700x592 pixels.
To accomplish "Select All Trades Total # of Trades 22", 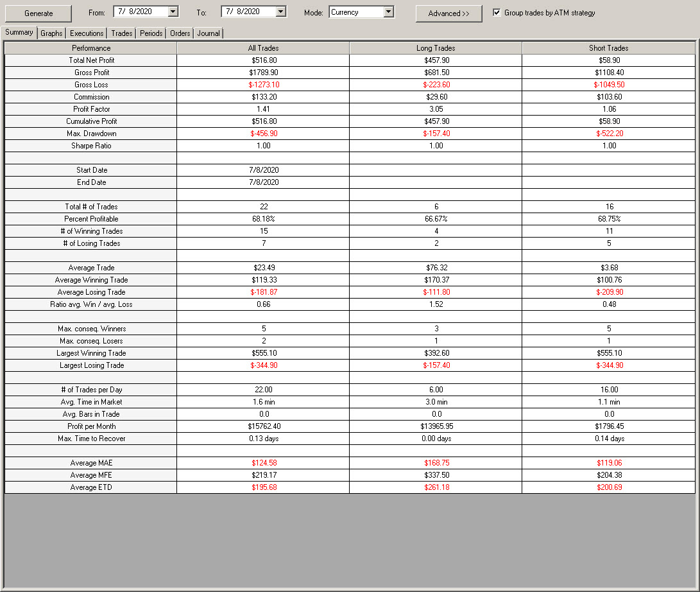I will [264, 207].
